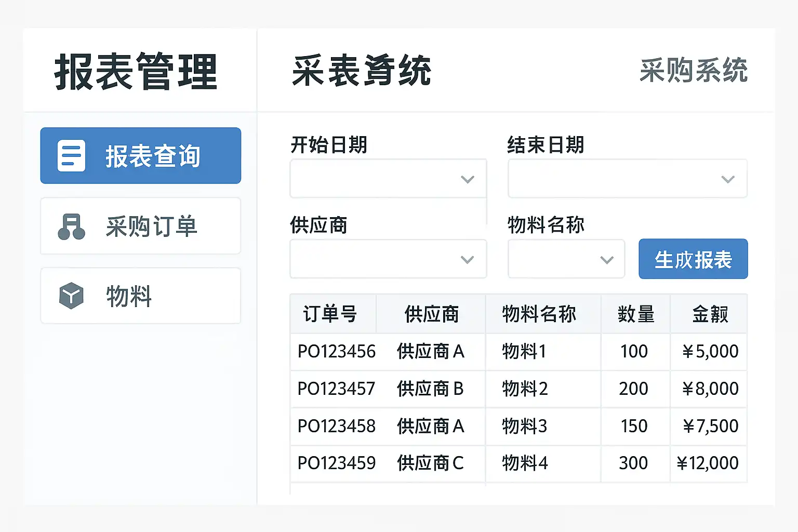Image resolution: width=798 pixels, height=532 pixels.
Task: Go to the 物料 sidebar entry
Action: (x=141, y=296)
